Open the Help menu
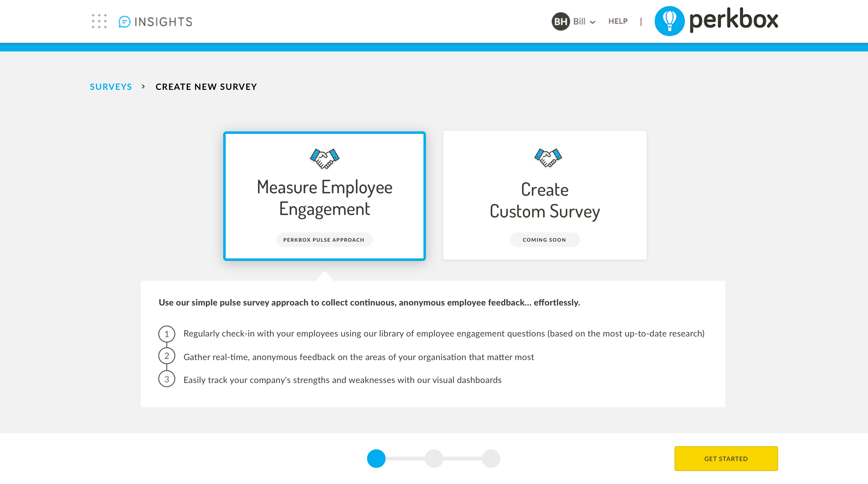The width and height of the screenshot is (868, 484). tap(618, 21)
